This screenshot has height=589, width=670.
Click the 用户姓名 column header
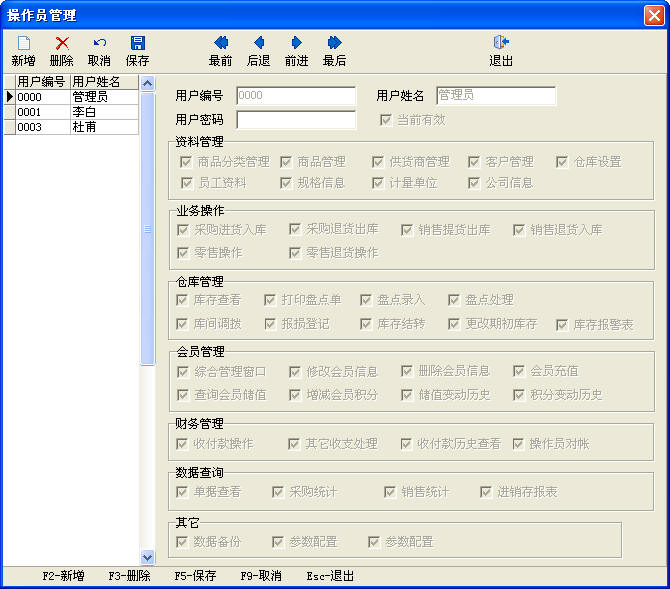(105, 82)
